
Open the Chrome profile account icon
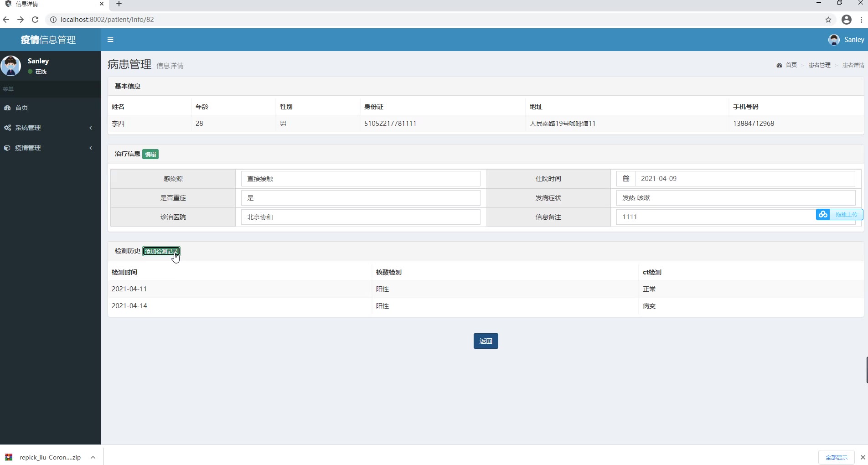pos(847,20)
